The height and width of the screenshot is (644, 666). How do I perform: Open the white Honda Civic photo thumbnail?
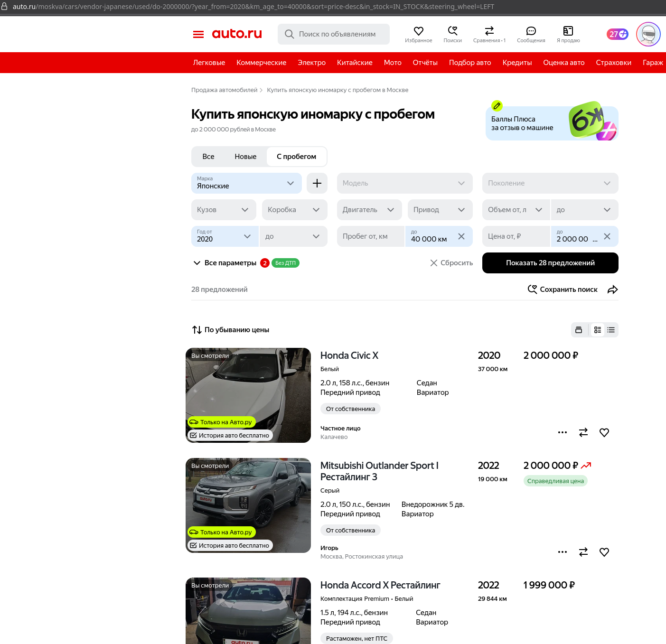pyautogui.click(x=248, y=395)
